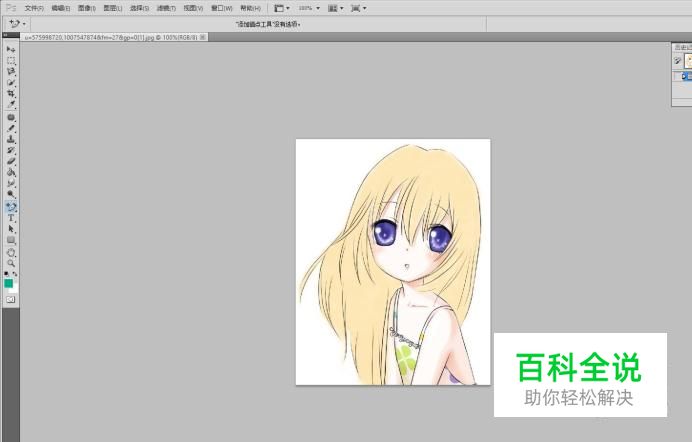Open the 滤镜(T) menu
The image size is (692, 442).
166,8
